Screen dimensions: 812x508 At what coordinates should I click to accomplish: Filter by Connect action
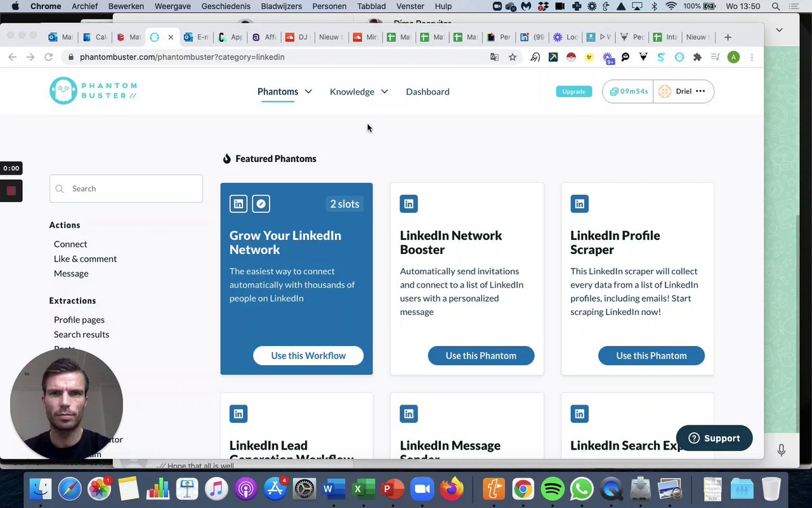click(70, 244)
